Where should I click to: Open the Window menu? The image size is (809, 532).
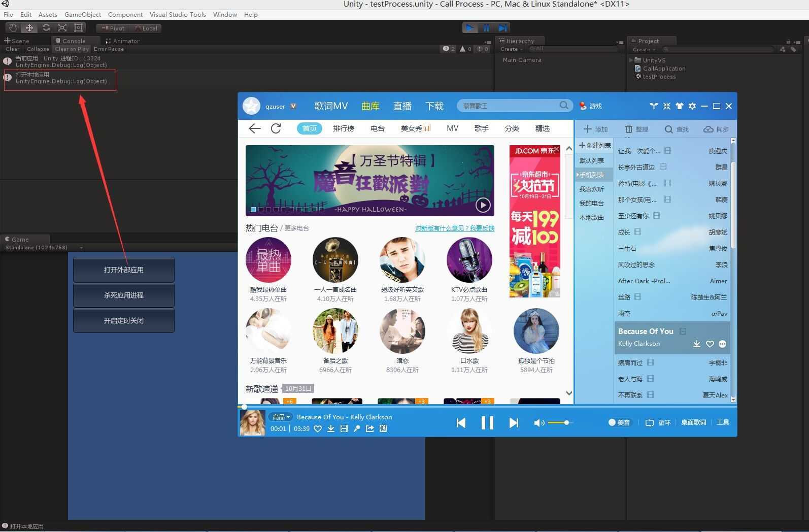click(225, 14)
